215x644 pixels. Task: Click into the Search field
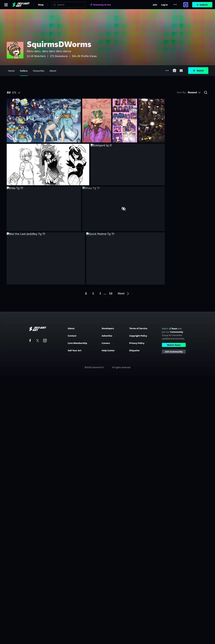(x=68, y=5)
